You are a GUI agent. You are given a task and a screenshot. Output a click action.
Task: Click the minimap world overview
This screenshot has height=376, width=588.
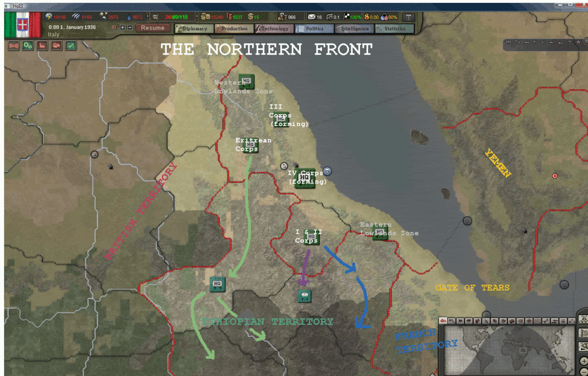pyautogui.click(x=509, y=350)
